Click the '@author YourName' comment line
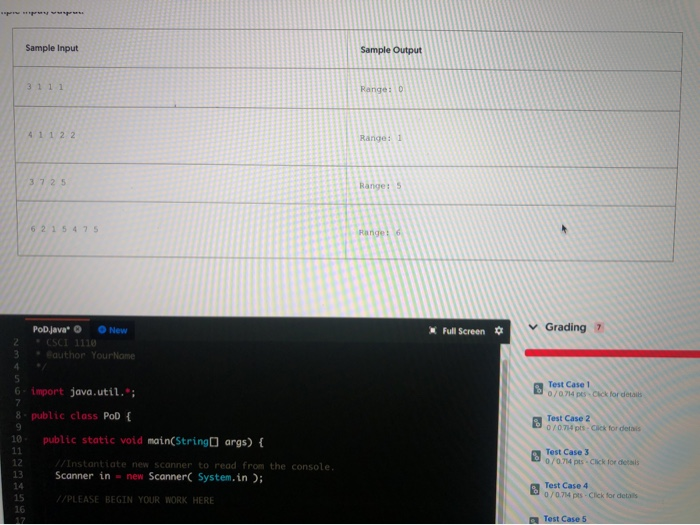 [x=85, y=355]
